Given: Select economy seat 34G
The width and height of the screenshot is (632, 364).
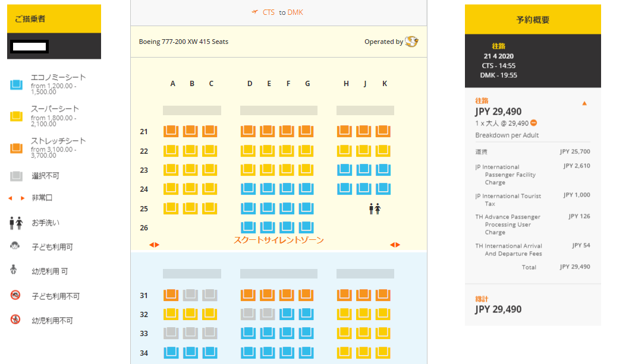Looking at the screenshot, I should (306, 353).
